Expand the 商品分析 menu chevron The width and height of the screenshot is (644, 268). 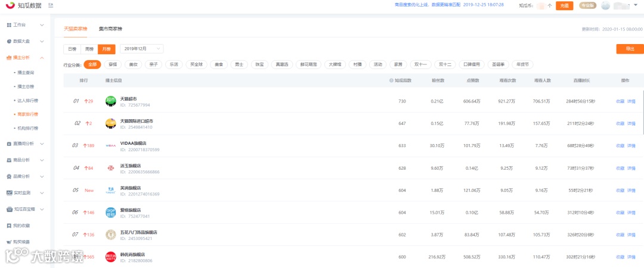click(42, 160)
